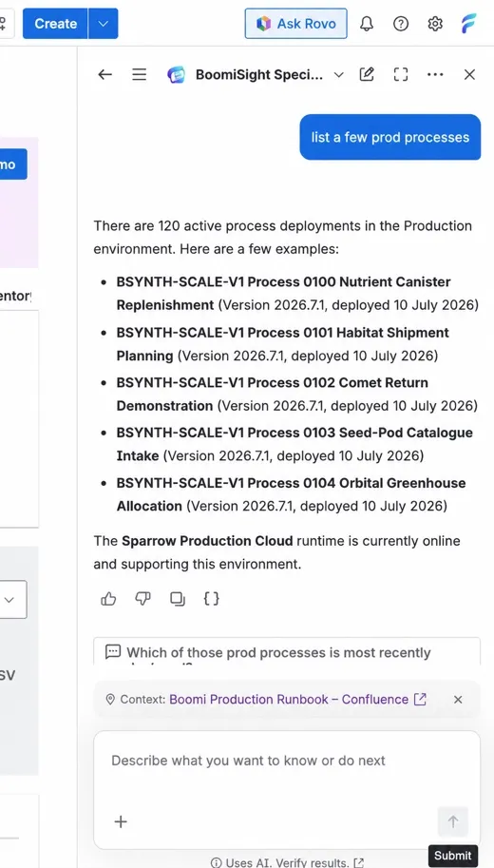Open the more actions ellipsis menu
The height and width of the screenshot is (868, 494).
(x=435, y=74)
